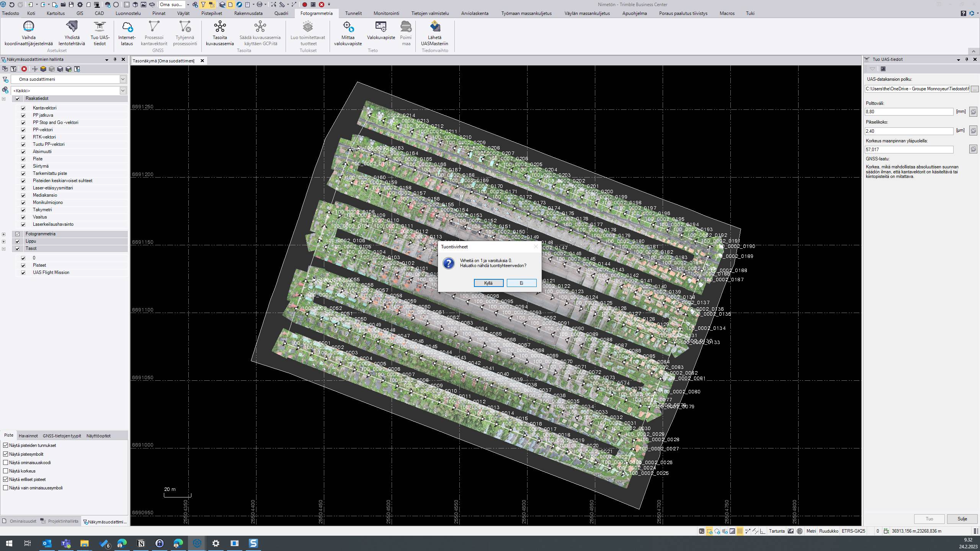Select Tasoita kuvausasemia tool
Image resolution: width=980 pixels, height=551 pixels.
220,33
